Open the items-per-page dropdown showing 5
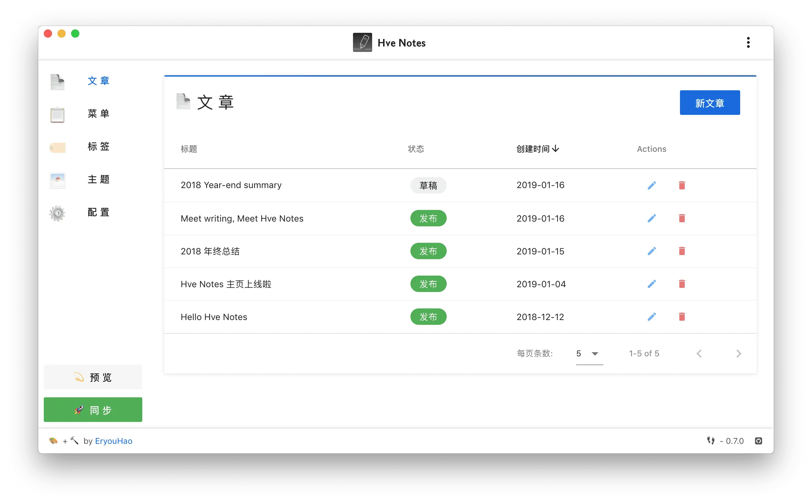Screen dimensions: 812x504 (x=588, y=354)
